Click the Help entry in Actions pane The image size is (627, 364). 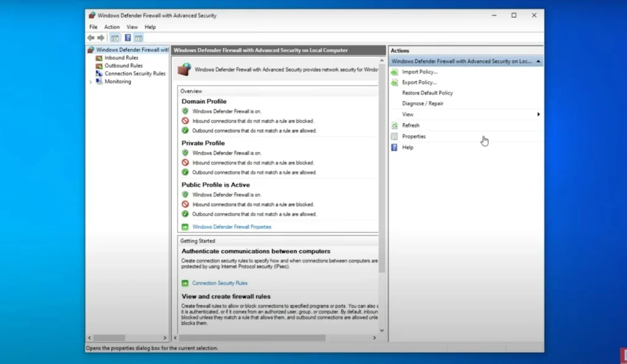point(407,147)
